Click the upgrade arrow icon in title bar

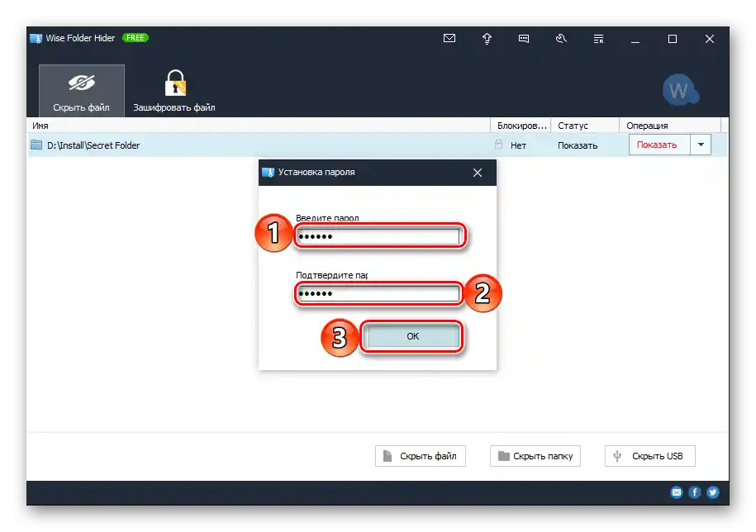coord(487,39)
